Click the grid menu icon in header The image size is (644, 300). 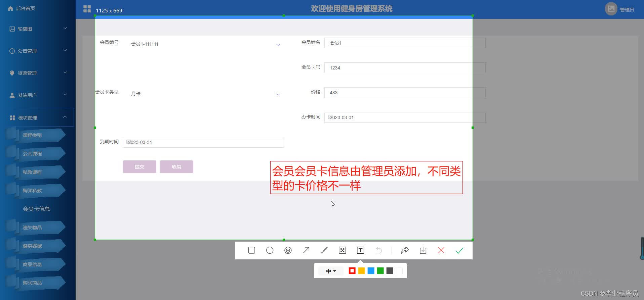pos(87,9)
